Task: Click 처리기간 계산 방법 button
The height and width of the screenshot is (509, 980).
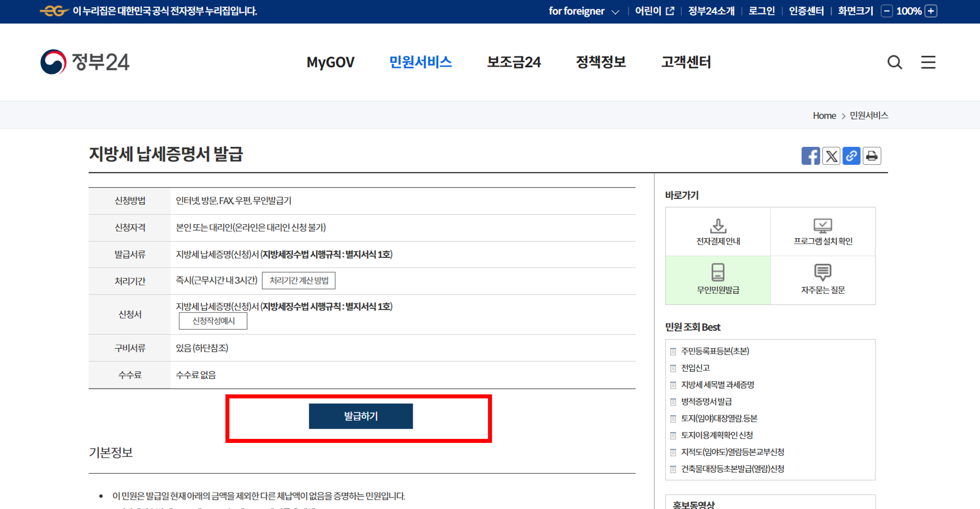Action: coord(299,280)
